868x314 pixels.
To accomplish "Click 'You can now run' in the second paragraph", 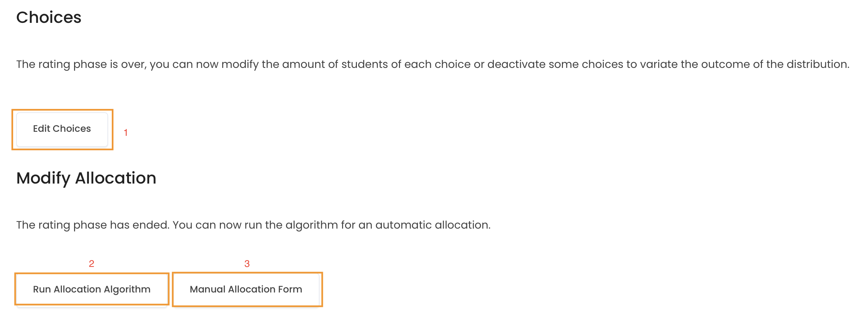I will point(218,225).
